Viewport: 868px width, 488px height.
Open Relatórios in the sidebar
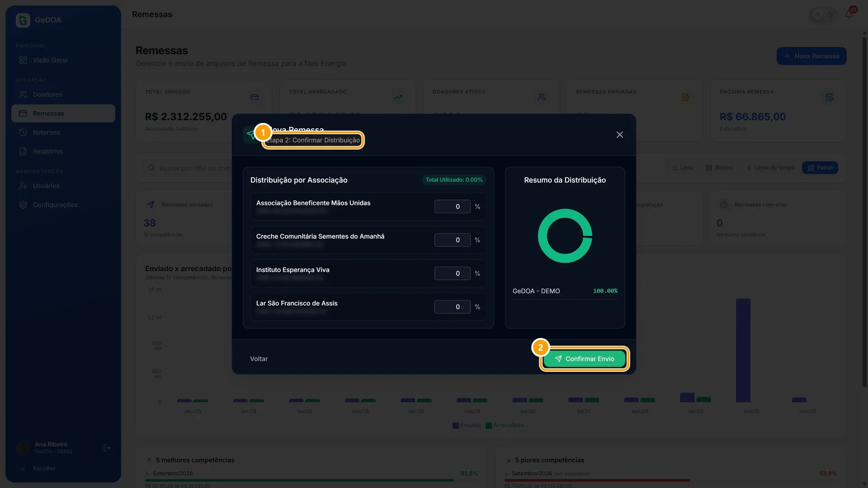63,151
